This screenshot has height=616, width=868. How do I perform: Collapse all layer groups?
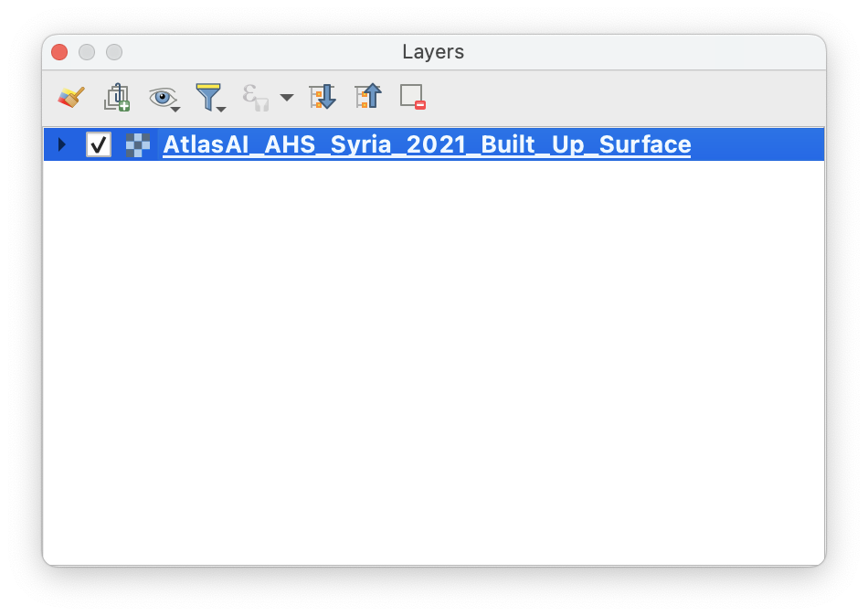coord(368,95)
